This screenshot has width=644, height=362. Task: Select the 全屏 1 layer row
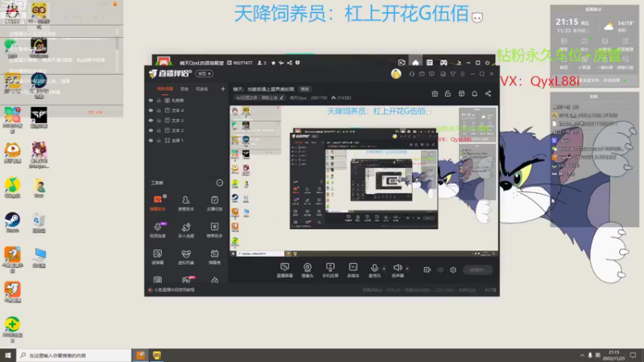187,140
